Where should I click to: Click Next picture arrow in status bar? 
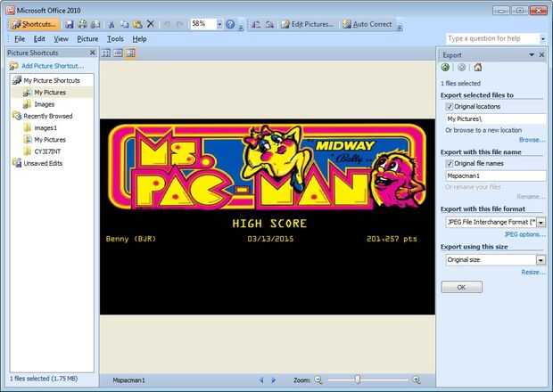[x=273, y=380]
